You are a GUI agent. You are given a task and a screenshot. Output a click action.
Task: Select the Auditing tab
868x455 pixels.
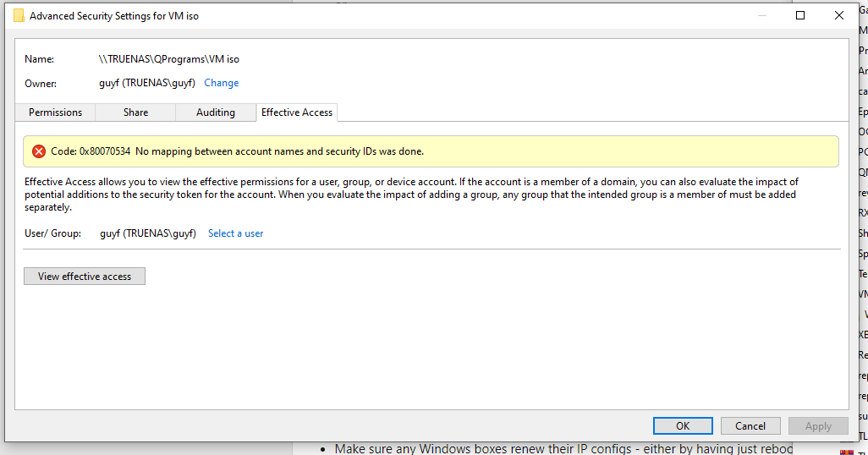[216, 112]
